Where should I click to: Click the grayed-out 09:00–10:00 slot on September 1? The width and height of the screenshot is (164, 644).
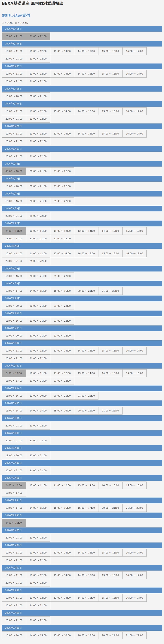pyautogui.click(x=14, y=171)
